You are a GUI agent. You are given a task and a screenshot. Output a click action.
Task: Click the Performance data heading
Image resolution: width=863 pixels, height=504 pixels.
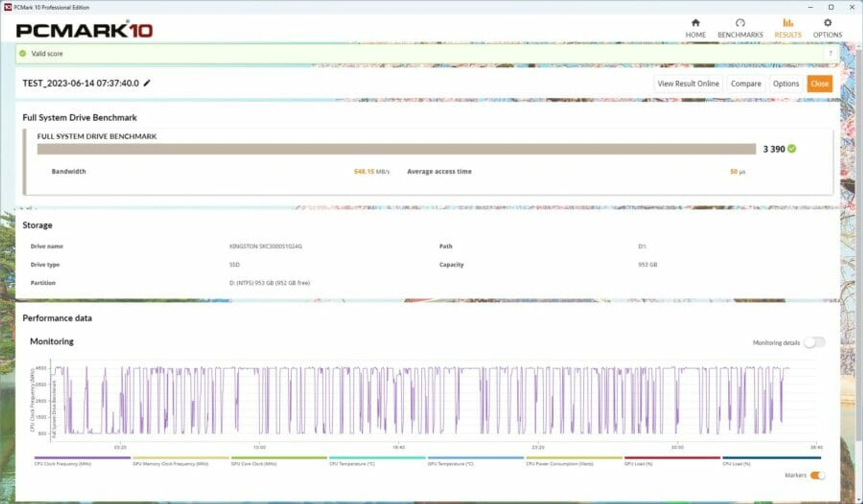click(x=57, y=318)
